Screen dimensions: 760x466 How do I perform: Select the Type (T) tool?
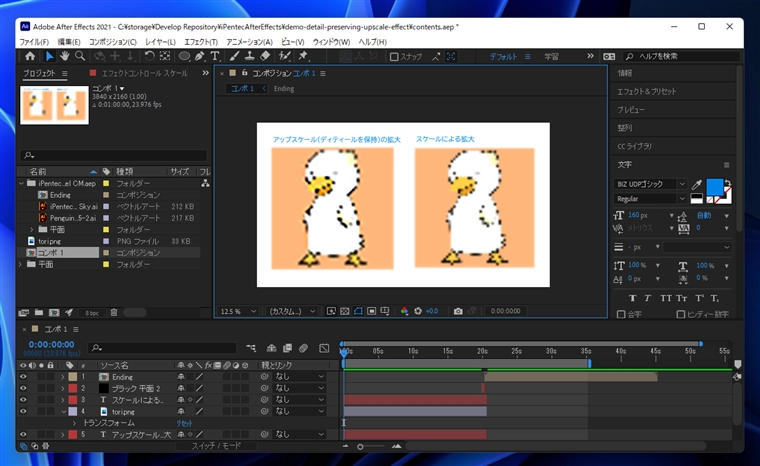(215, 56)
